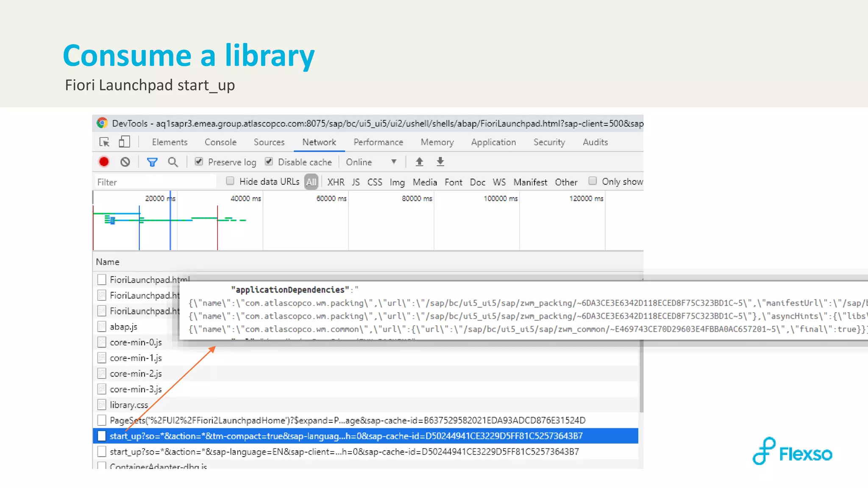Click the import HAR upload arrow icon
The height and width of the screenshot is (488, 868).
tap(419, 161)
